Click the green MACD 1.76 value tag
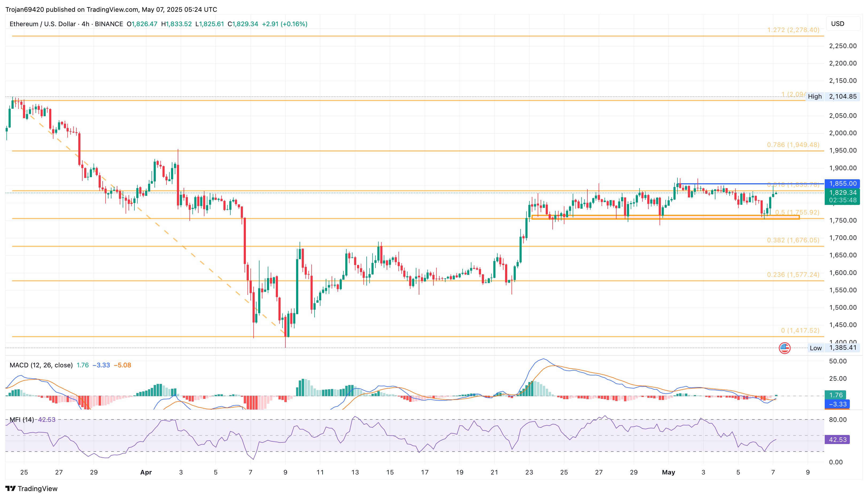868x498 pixels. click(x=835, y=395)
